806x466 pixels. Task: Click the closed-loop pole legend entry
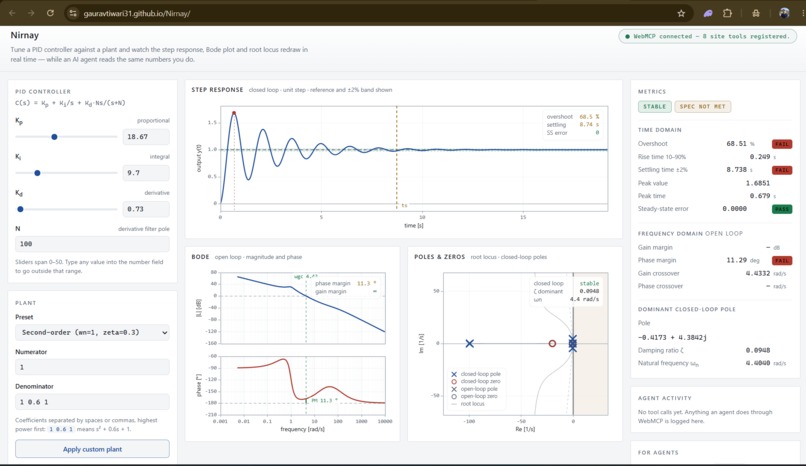tap(475, 374)
